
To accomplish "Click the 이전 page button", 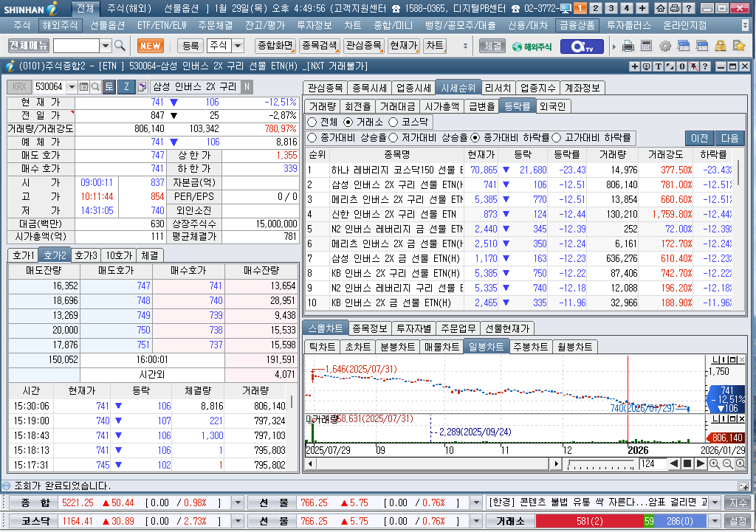I will click(700, 138).
